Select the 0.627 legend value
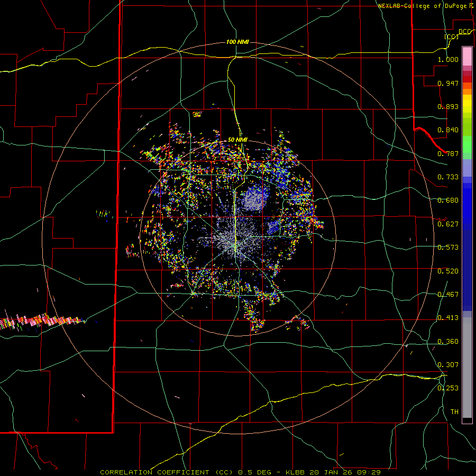The width and height of the screenshot is (476, 476). tap(448, 224)
